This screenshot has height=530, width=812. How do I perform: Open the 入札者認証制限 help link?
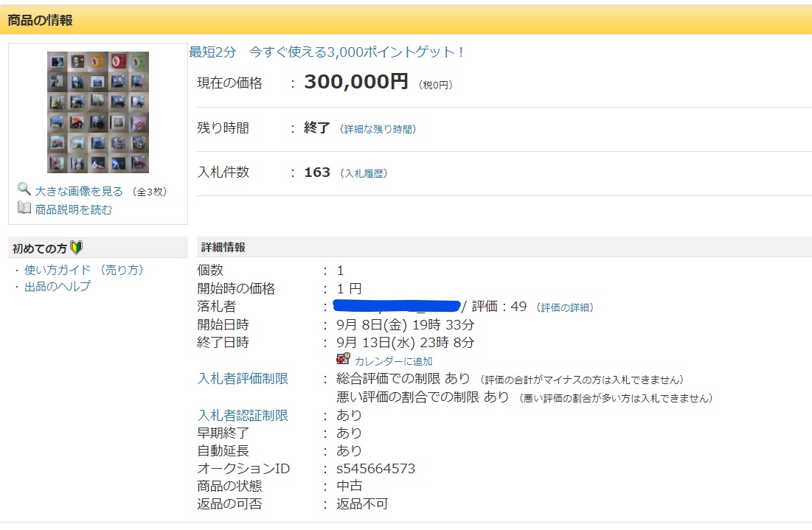click(x=243, y=416)
